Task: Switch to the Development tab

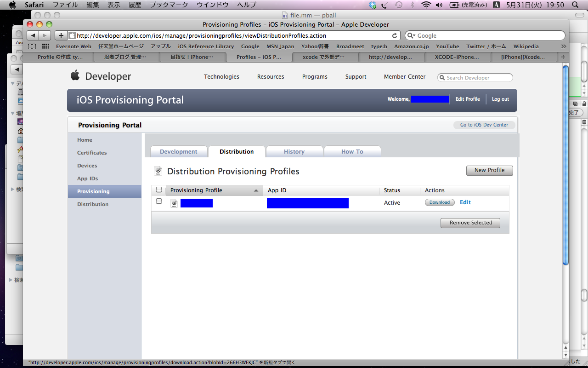Action: tap(179, 152)
